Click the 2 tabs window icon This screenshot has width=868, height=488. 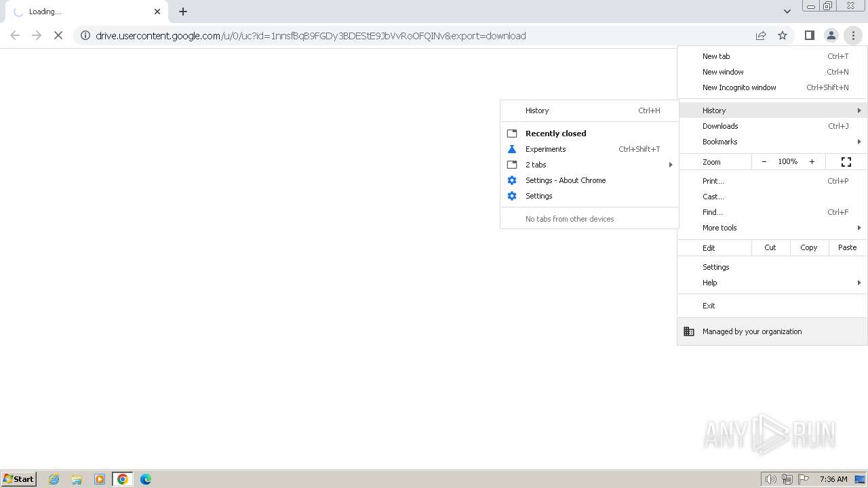(512, 165)
